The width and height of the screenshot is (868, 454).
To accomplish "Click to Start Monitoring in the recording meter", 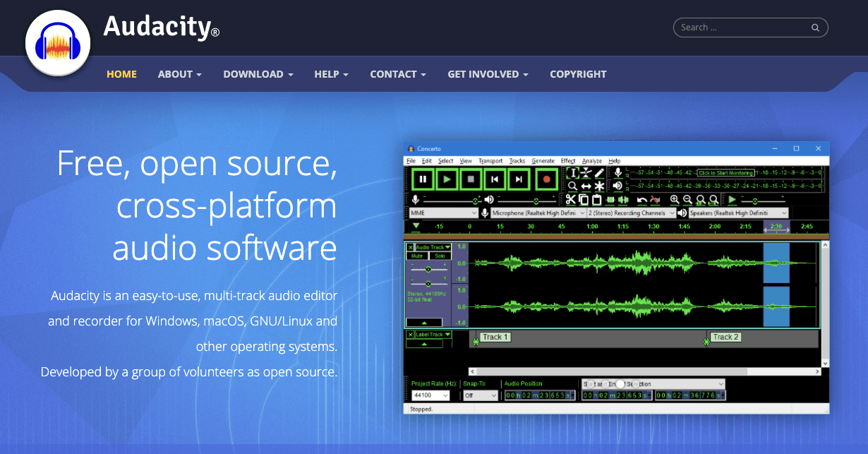I will pyautogui.click(x=725, y=171).
